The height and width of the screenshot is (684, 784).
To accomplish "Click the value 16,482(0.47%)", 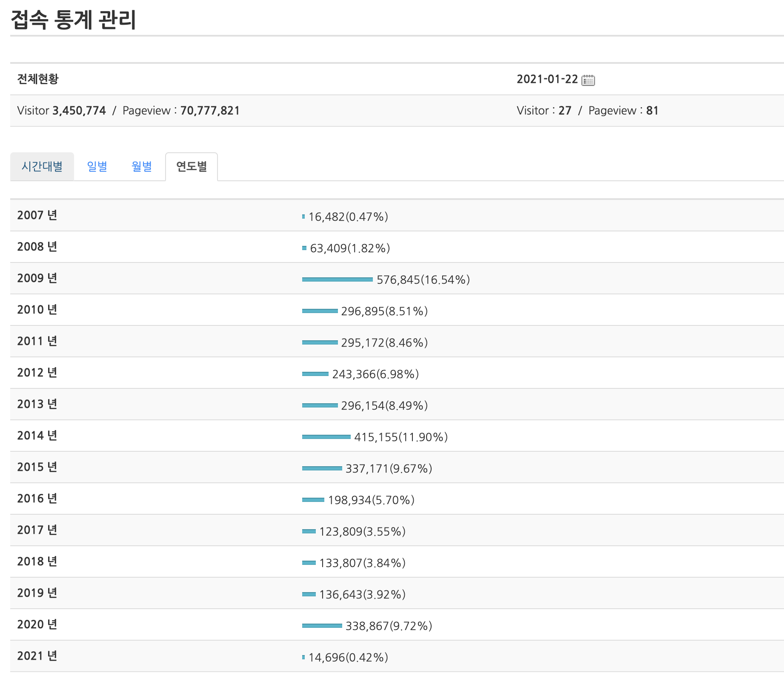I will pos(348,217).
